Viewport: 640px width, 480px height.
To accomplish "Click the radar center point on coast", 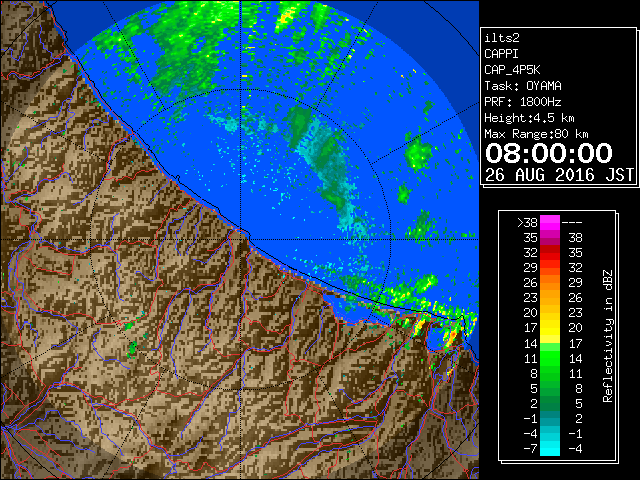I will click(241, 239).
